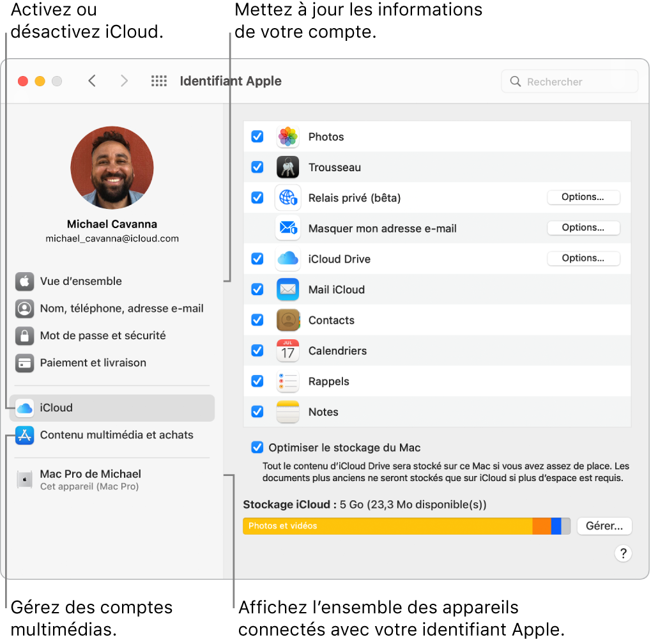Viewport: 651px width, 644px height.
Task: Select the Trousseau (Keychain) icon
Action: [x=287, y=167]
